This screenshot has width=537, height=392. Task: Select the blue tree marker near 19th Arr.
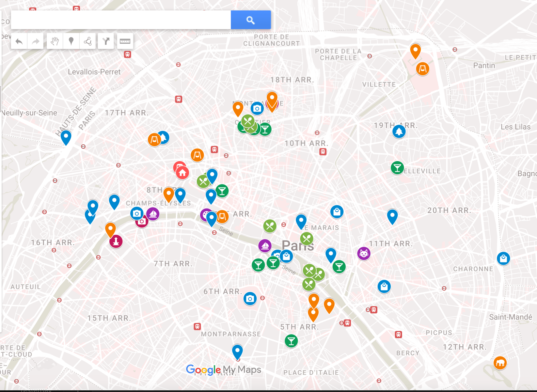399,132
